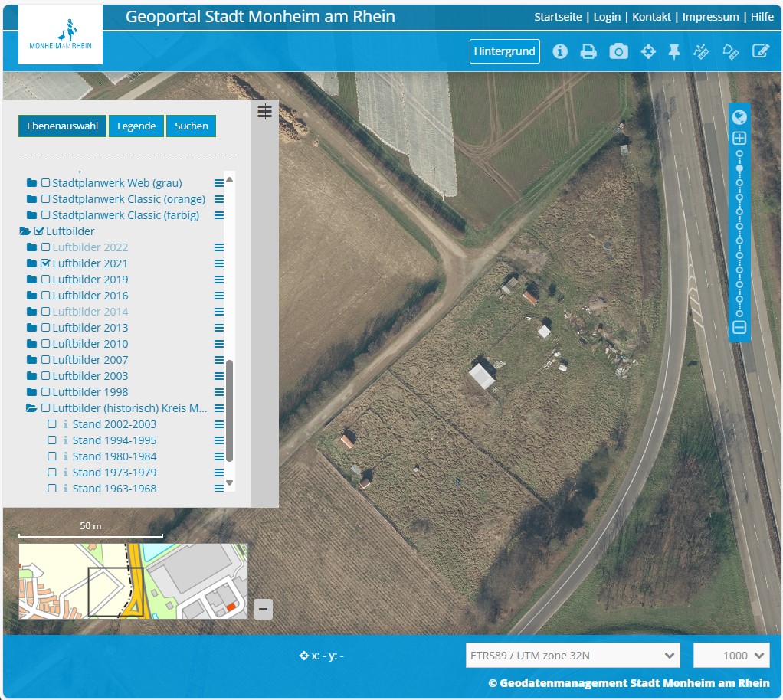This screenshot has width=783, height=700.
Task: Uncheck the Luftbilder group checkbox
Action: tap(39, 231)
